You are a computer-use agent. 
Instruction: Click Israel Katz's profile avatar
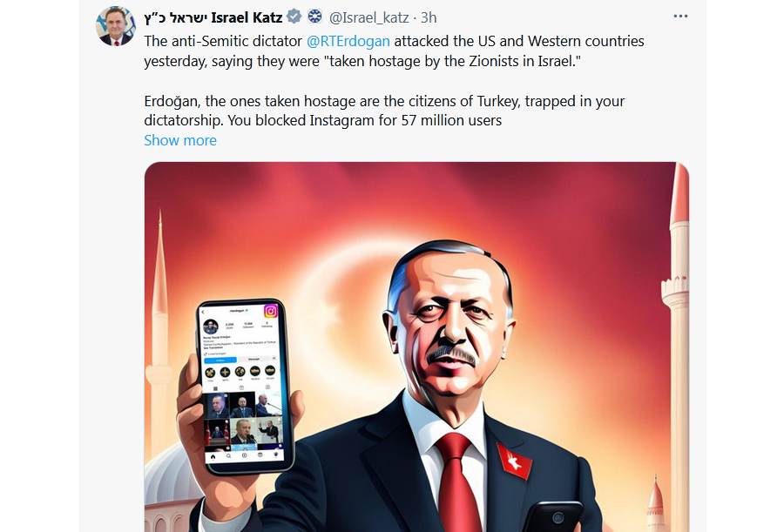pyautogui.click(x=116, y=26)
